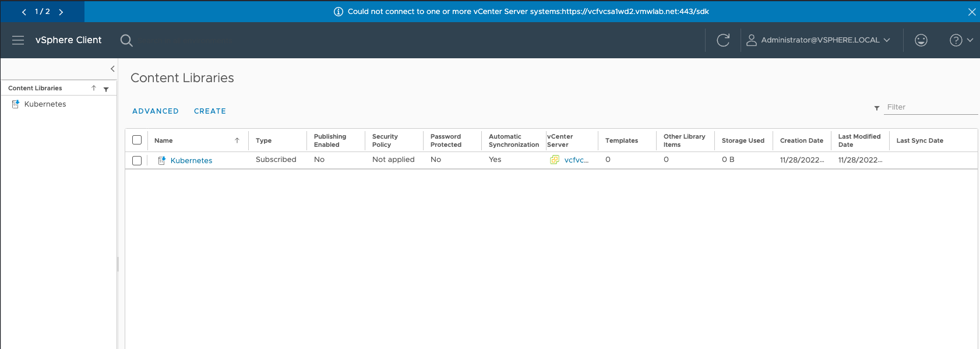Sort by the Templates column header
The width and height of the screenshot is (980, 349).
[x=622, y=140]
